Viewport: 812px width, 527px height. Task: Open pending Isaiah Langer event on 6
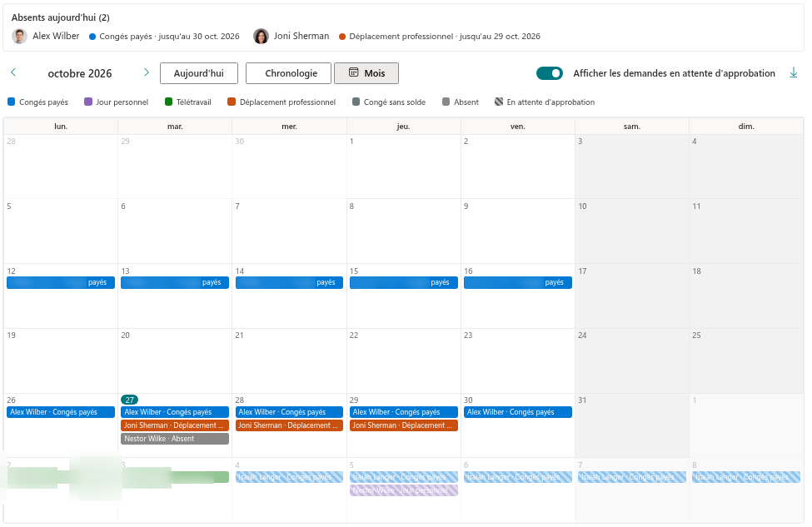click(518, 477)
